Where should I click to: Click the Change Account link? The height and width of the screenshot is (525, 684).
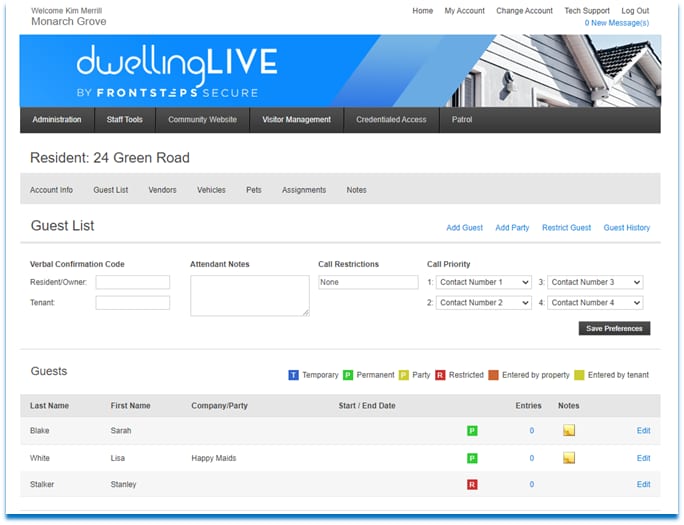pyautogui.click(x=524, y=11)
